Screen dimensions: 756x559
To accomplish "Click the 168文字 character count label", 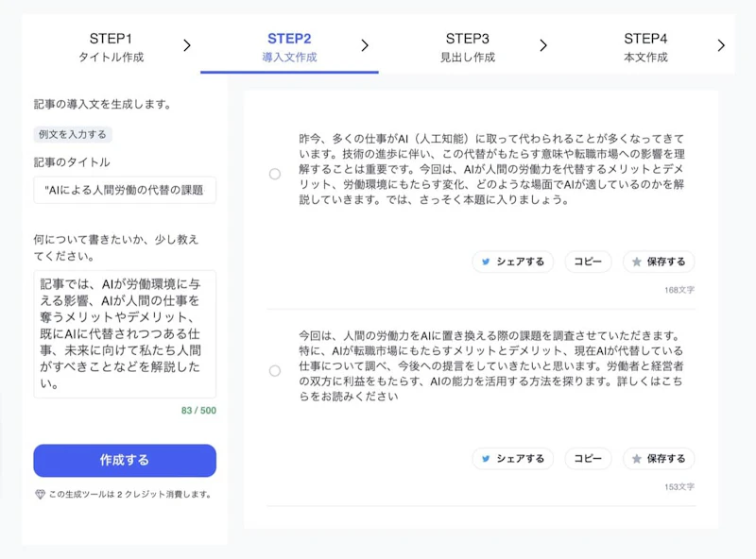I will (679, 290).
